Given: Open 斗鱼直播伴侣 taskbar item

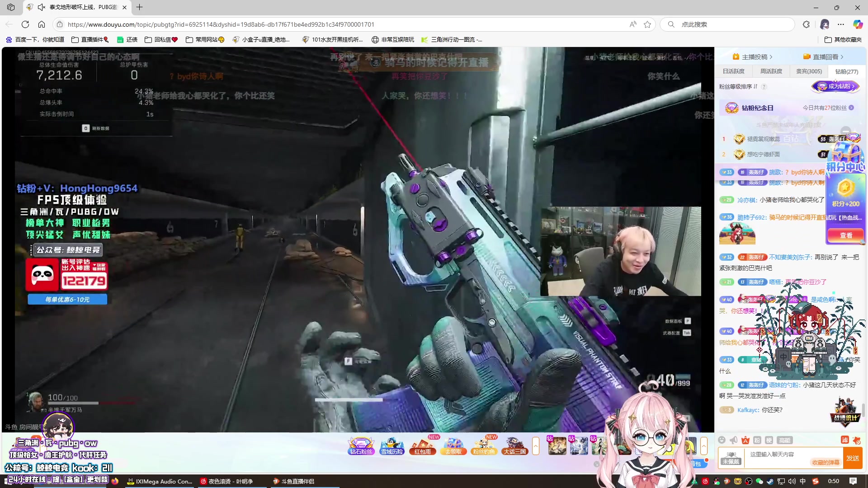Looking at the screenshot, I should (293, 481).
